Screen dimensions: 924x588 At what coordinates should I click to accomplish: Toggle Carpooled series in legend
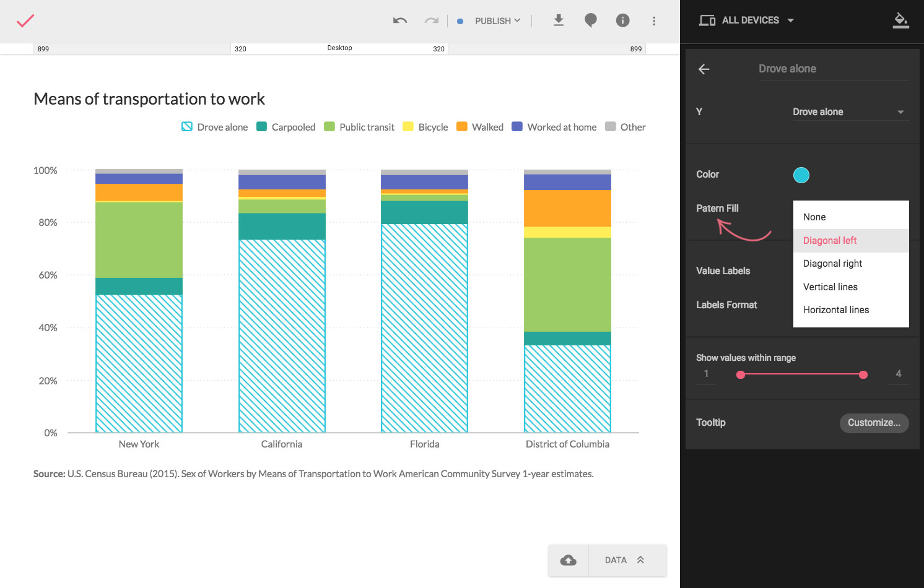[286, 127]
